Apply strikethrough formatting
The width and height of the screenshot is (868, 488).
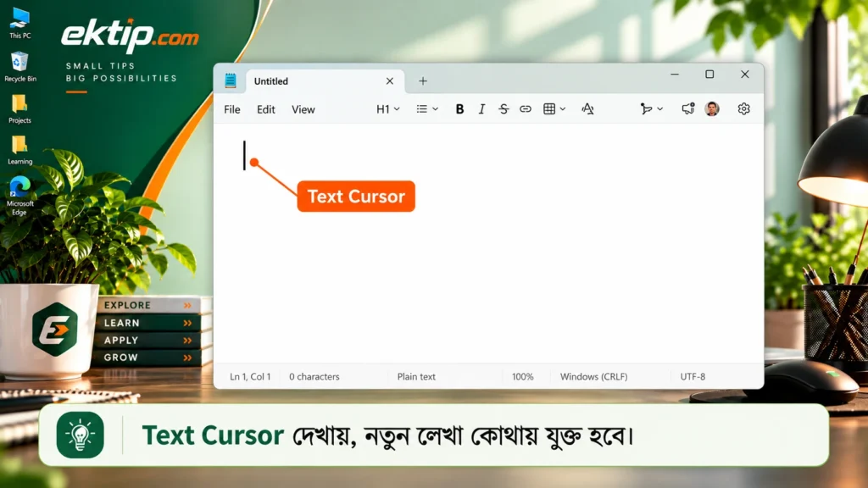tap(504, 109)
